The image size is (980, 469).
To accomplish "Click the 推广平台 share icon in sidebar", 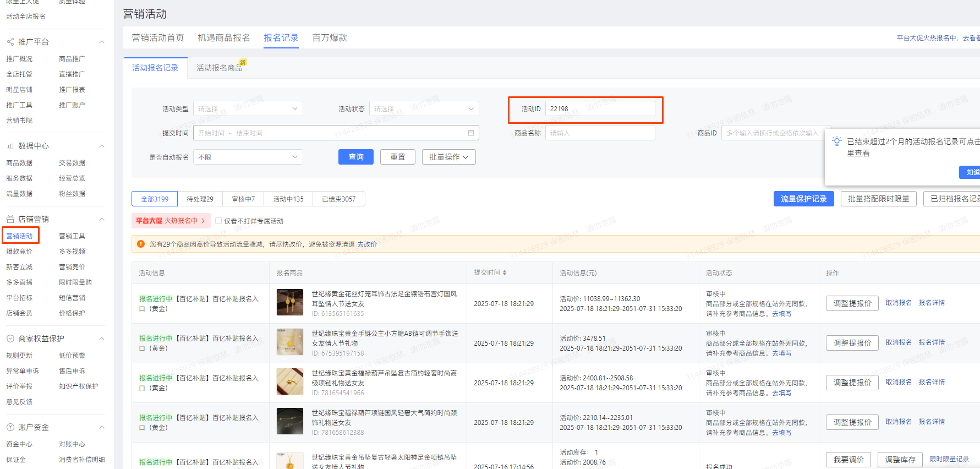I will 10,42.
